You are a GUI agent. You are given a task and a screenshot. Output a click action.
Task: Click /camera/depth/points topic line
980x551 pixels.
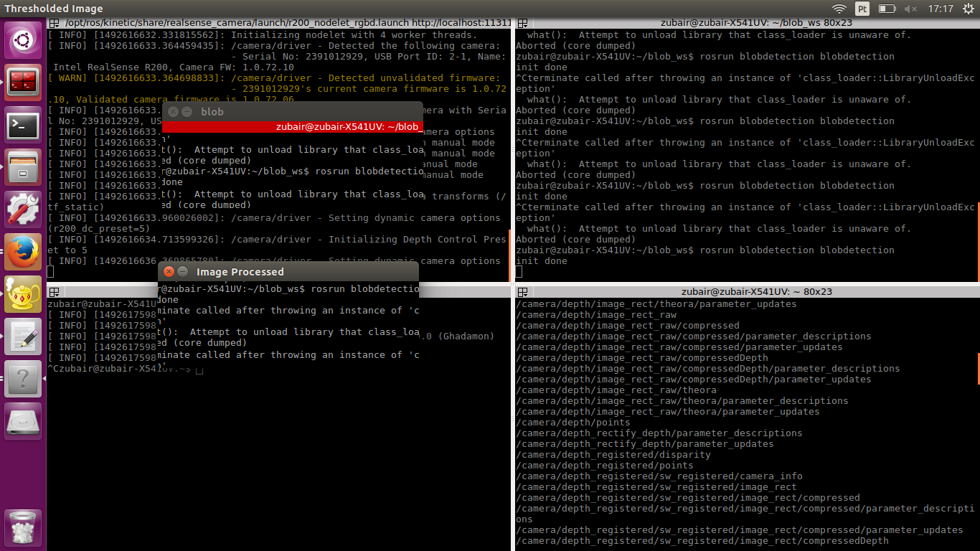pyautogui.click(x=573, y=423)
